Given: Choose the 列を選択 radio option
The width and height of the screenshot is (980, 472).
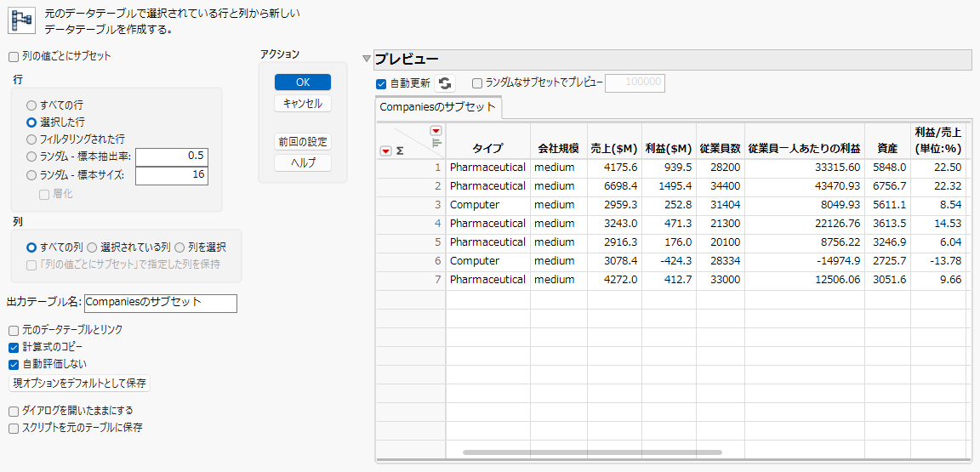Looking at the screenshot, I should tap(179, 247).
